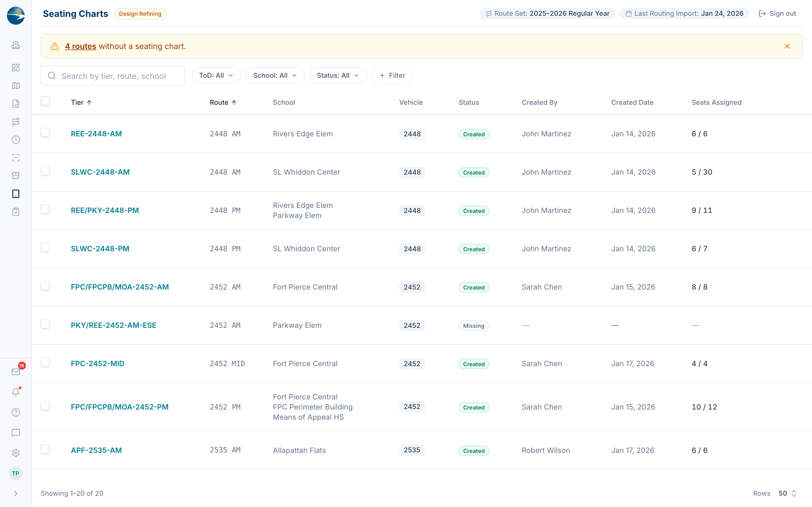This screenshot has height=507, width=812.
Task: Expand the ToD: All dropdown
Action: (x=217, y=75)
